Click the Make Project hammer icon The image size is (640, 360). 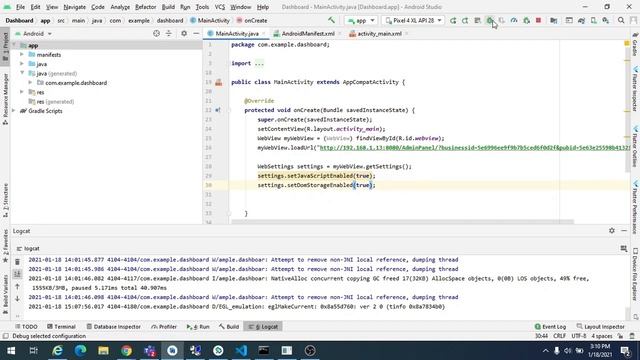coord(331,20)
